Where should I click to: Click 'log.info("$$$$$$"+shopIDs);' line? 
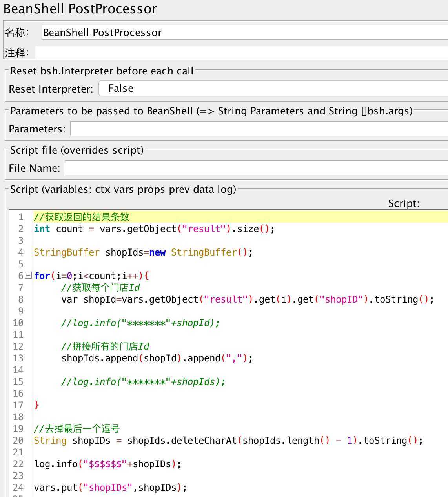tap(108, 464)
